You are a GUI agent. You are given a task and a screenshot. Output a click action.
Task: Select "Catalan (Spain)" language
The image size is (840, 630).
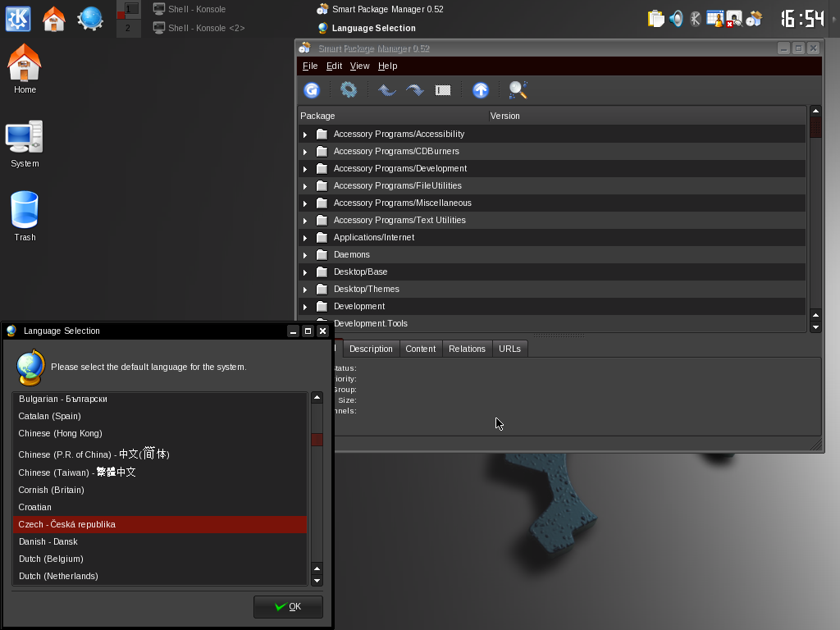[160, 416]
